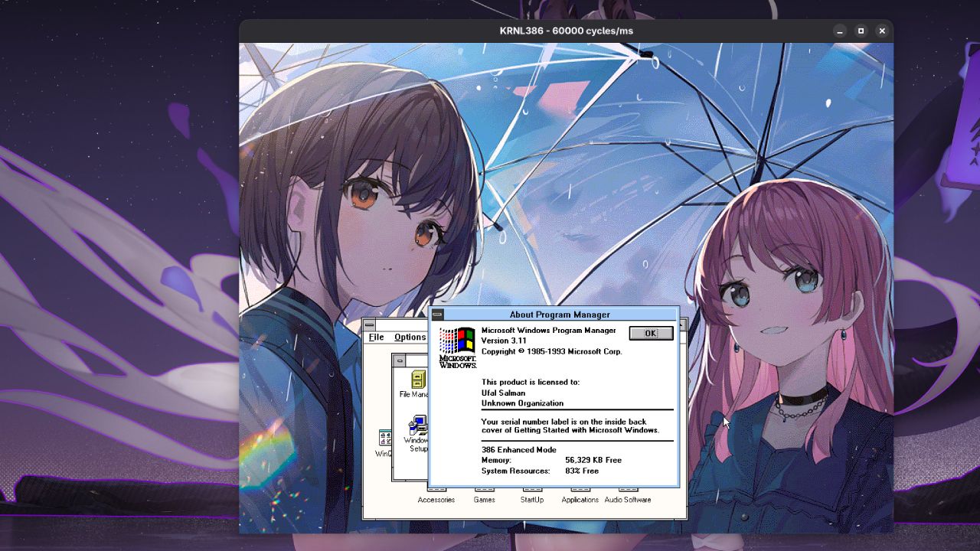Screen dimensions: 980x551
Task: Select the StartUp program group
Action: [532, 495]
